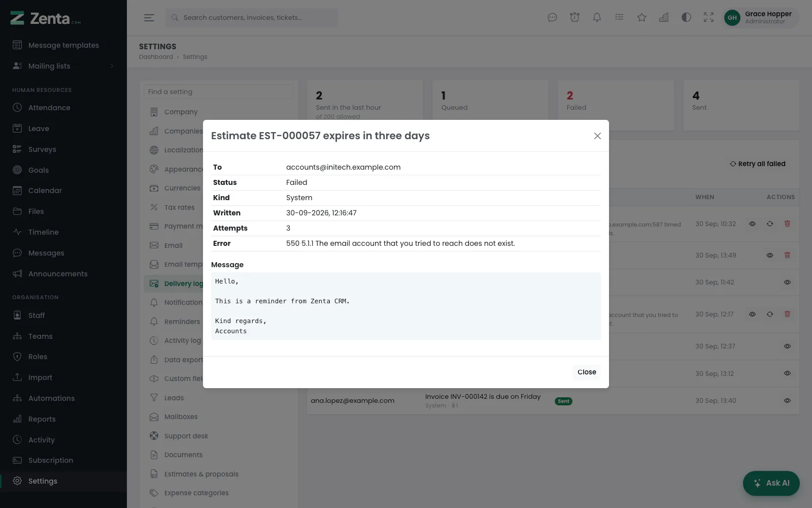
Task: Retry the 30 Sep, 12:17 delivery
Action: click(x=770, y=314)
